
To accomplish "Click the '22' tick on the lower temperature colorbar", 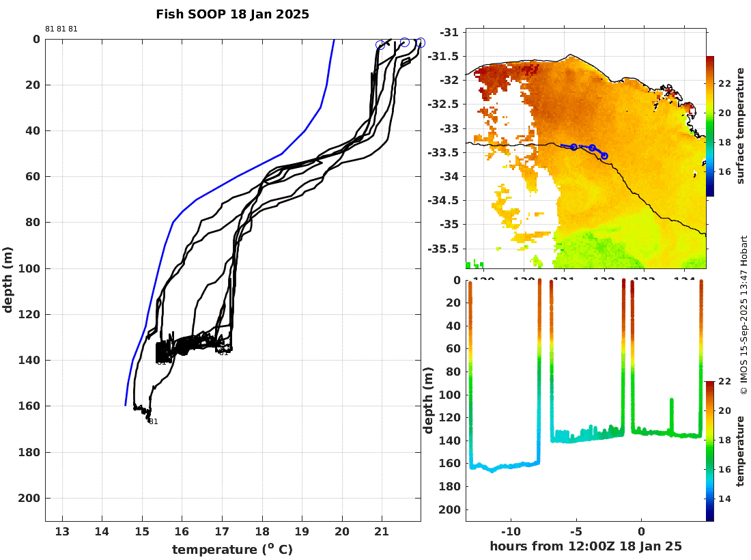I will (x=724, y=381).
